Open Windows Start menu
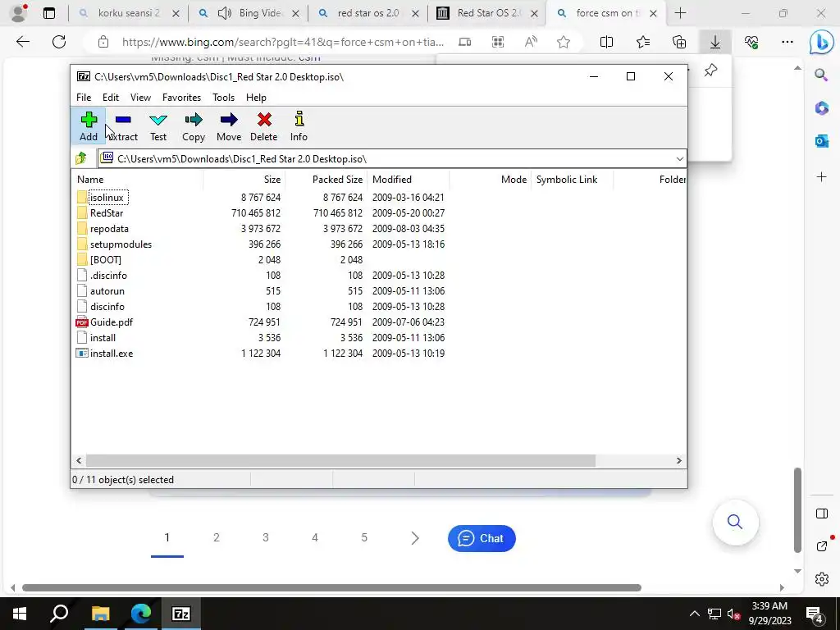The image size is (840, 630). coord(20,614)
